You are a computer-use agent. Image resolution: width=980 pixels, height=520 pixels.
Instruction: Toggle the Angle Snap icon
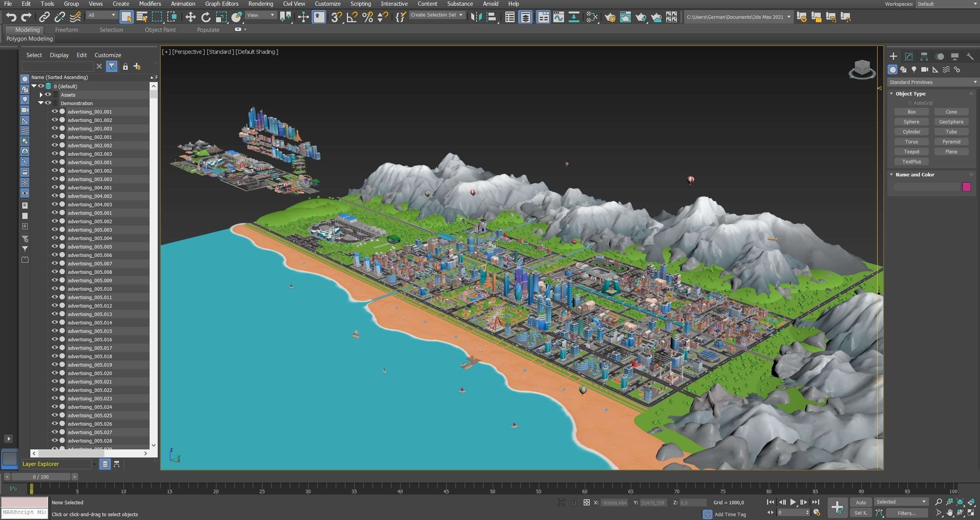point(352,17)
